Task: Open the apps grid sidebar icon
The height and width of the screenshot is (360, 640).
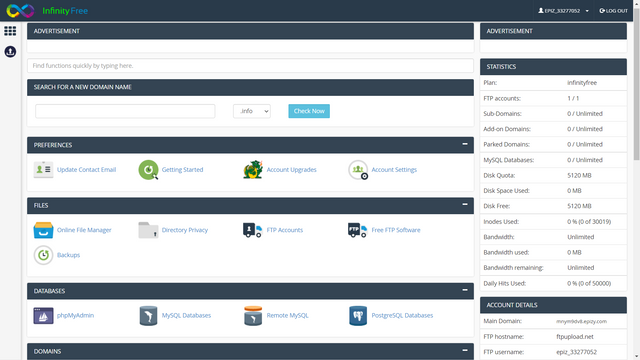Action: point(10,31)
